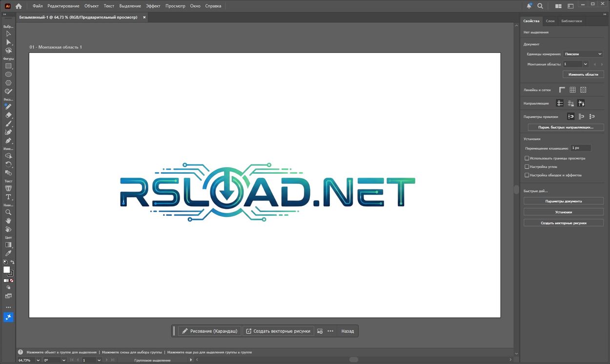
Task: Select the Direct Selection tool
Action: [x=8, y=41]
